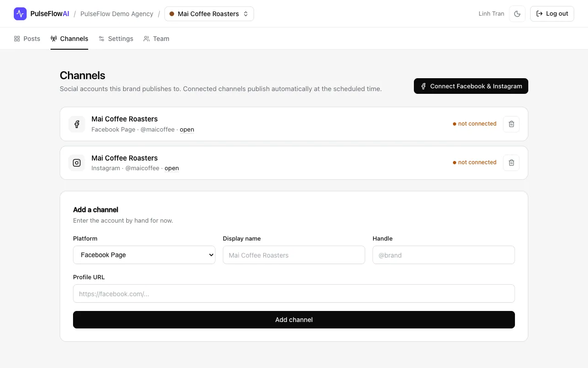This screenshot has width=588, height=368.
Task: Open the Mai Coffee Roasters brand switcher
Action: click(x=209, y=14)
